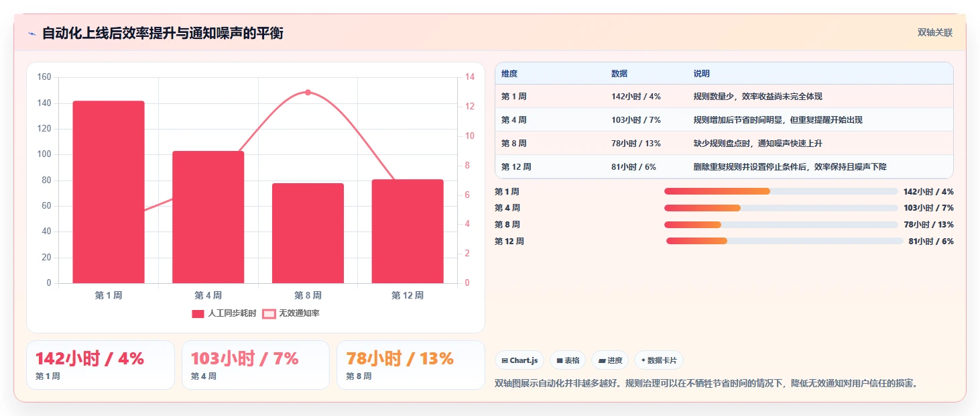This screenshot has width=980, height=416.
Task: Click progress value 81小时 / 6%
Action: click(x=931, y=242)
